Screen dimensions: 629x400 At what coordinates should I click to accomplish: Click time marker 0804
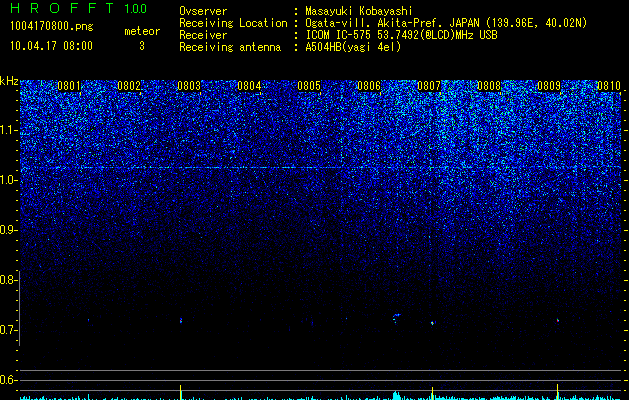pos(249,86)
